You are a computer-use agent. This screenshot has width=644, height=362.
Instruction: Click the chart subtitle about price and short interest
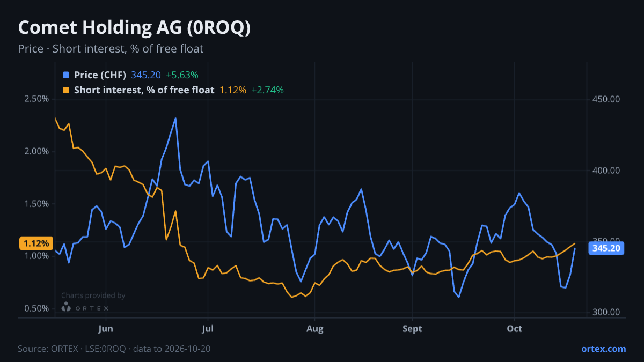point(111,49)
